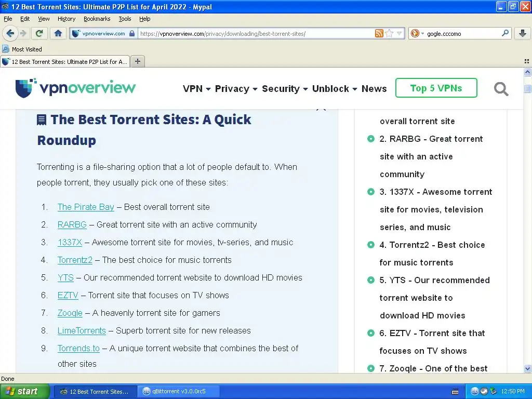The image size is (532, 399).
Task: Switch to Mypal 12 Best Torrent Sites taskbar button
Action: click(x=96, y=391)
